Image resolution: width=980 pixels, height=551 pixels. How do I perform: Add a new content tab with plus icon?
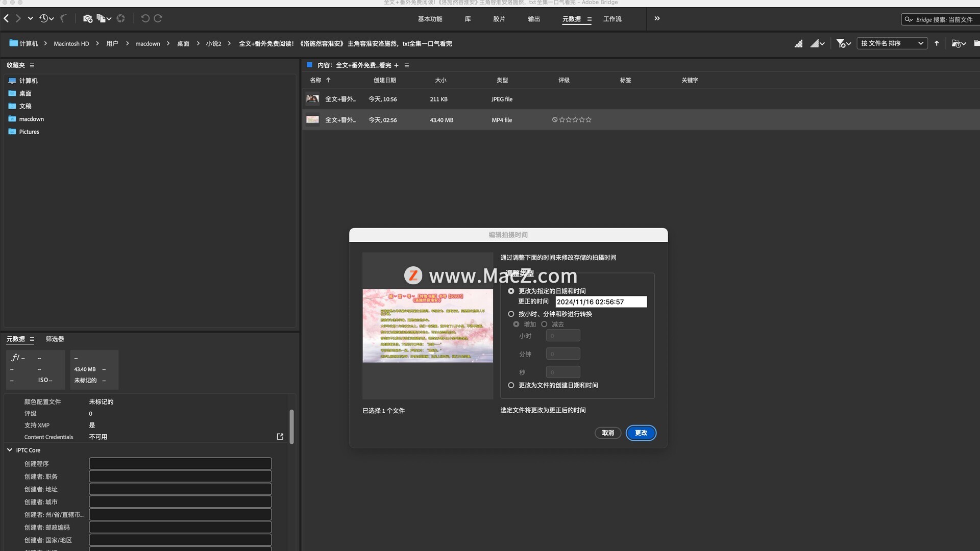[396, 65]
